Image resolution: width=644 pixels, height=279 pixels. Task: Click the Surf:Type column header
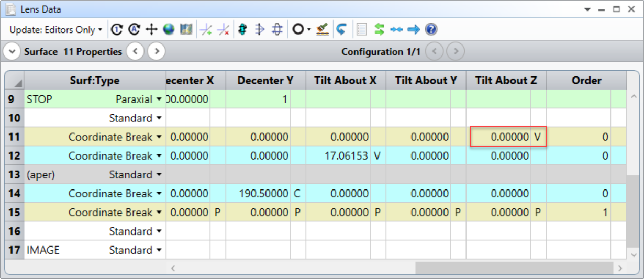pos(95,80)
